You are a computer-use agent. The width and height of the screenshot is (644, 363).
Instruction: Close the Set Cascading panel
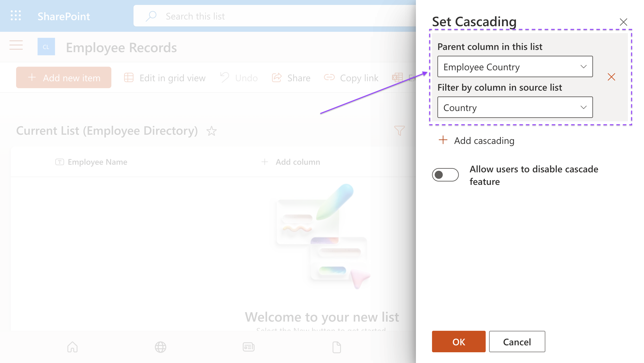[x=623, y=22]
